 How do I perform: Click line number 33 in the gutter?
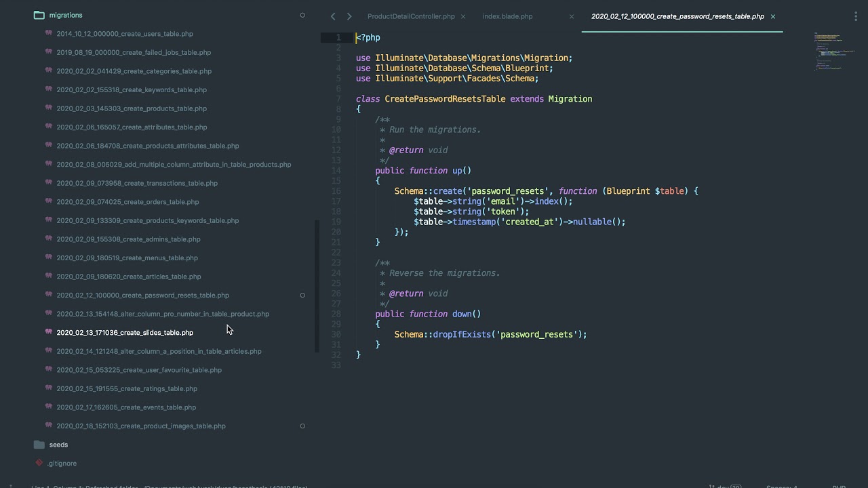[x=336, y=365]
